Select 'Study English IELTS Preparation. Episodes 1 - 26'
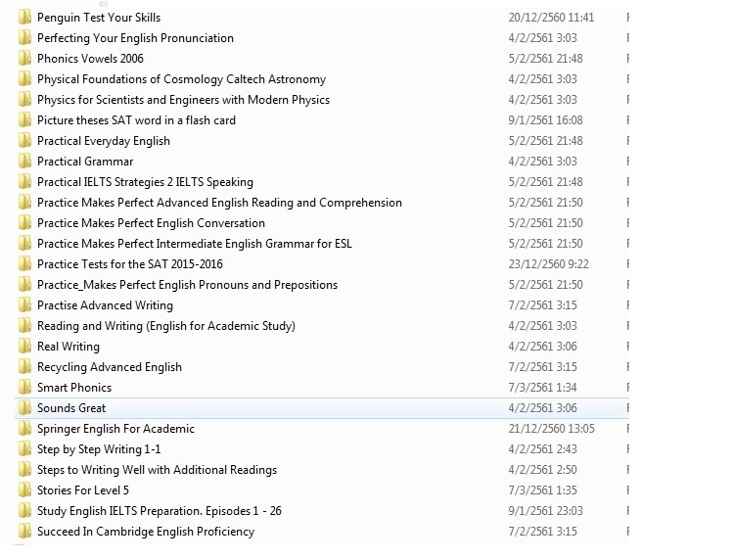Viewport: 733px width, 560px height. click(x=159, y=512)
